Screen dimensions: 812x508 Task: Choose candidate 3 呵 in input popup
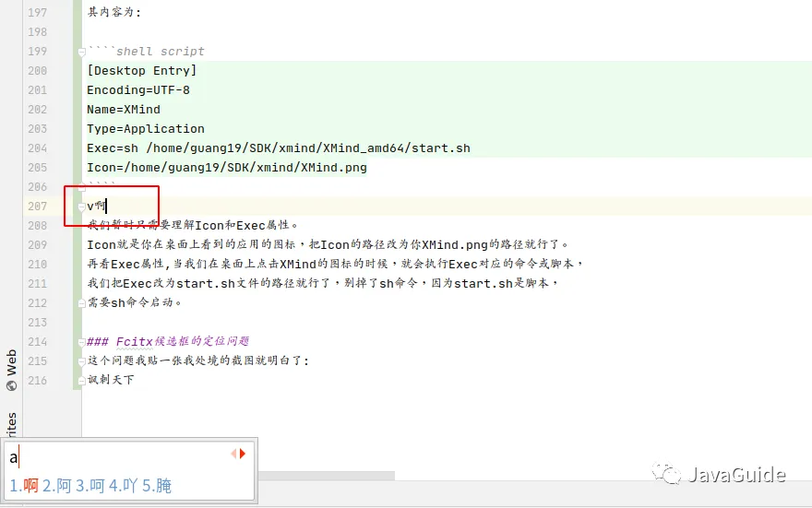(x=90, y=486)
